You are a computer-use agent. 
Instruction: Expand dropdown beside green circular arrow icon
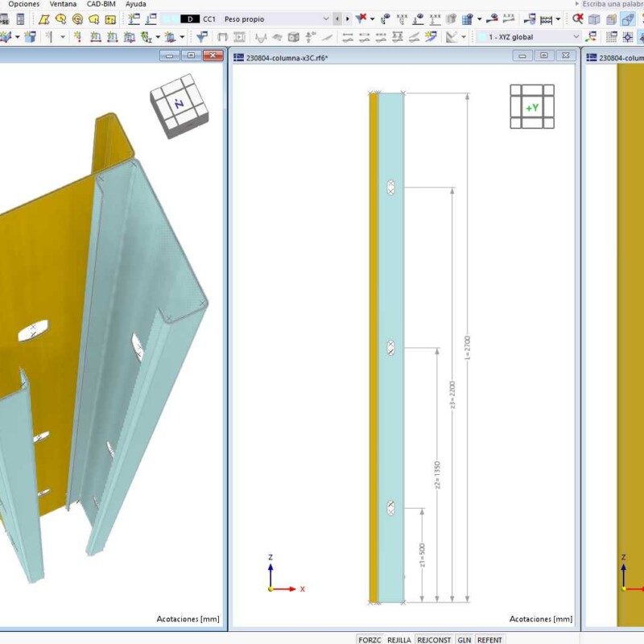158,37
